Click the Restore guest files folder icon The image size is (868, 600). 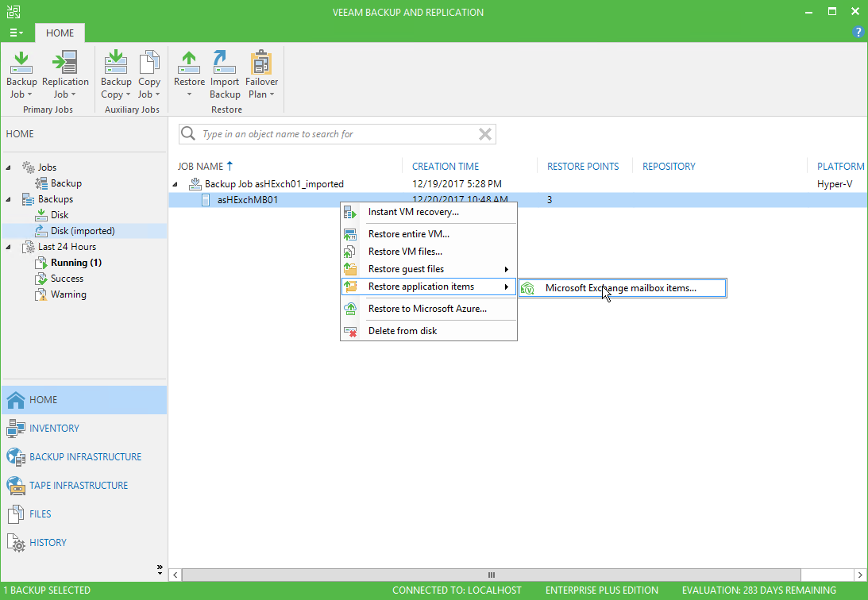(x=350, y=269)
